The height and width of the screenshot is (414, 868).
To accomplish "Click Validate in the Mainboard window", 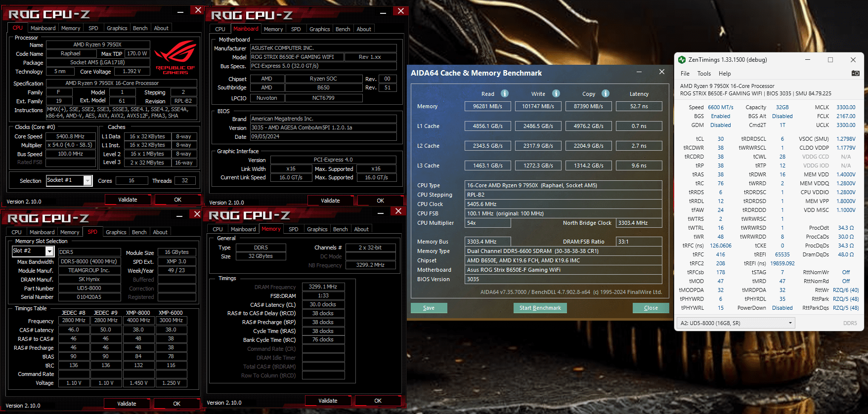I will 330,201.
